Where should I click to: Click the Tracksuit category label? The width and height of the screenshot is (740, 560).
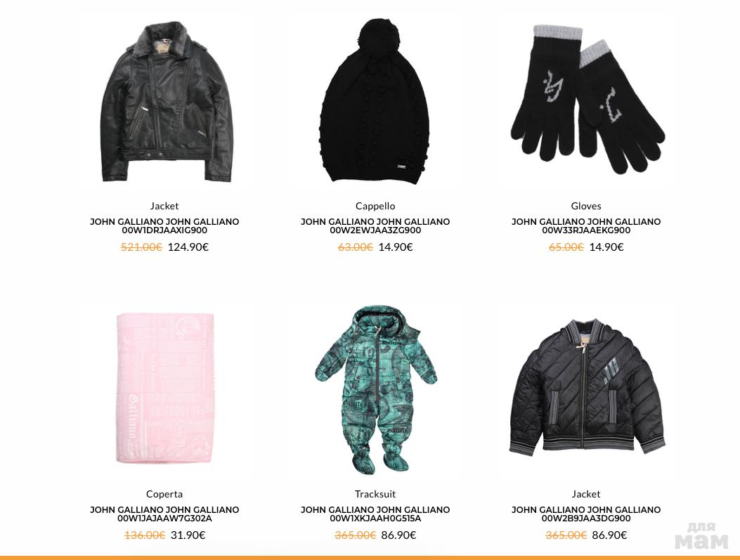click(375, 494)
